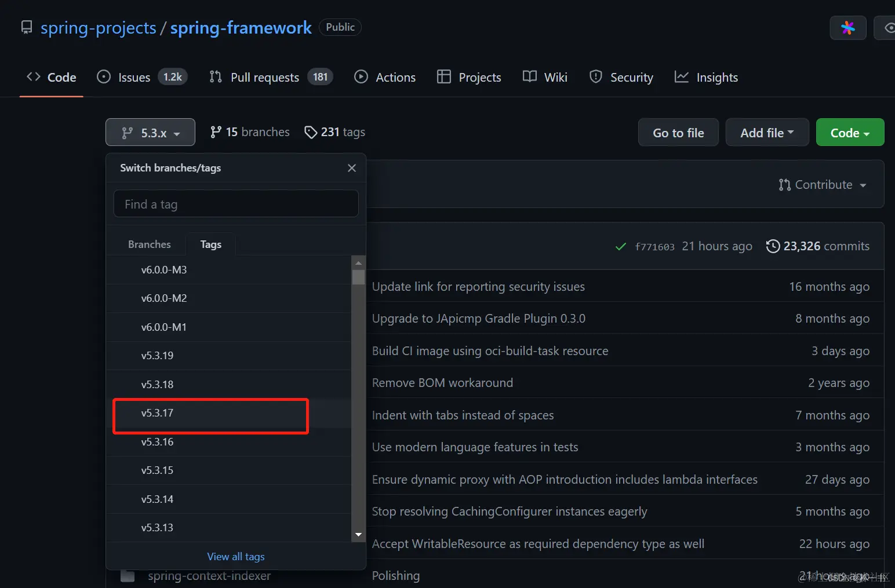
Task: Open commit 'Use modern language features in tests'
Action: [475, 447]
